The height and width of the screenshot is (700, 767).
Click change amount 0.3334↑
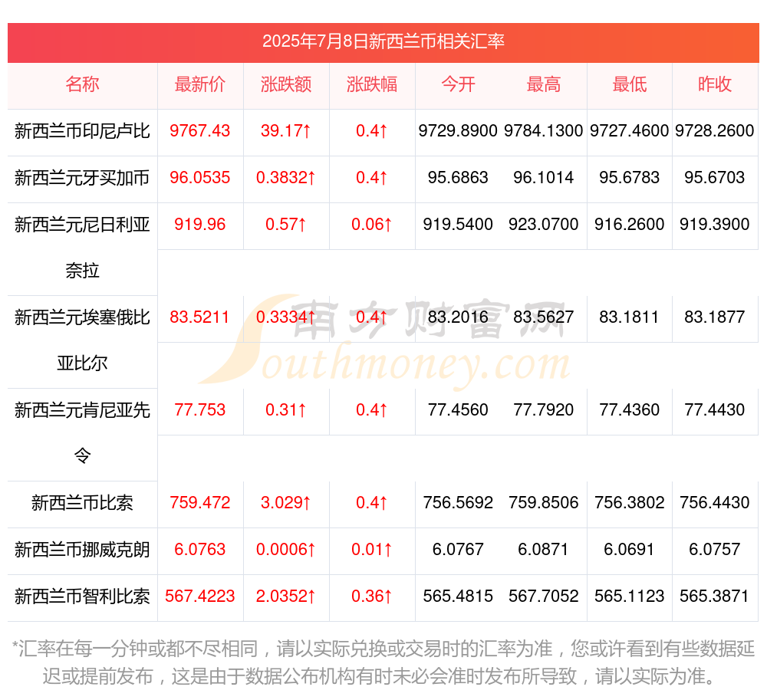(x=285, y=317)
